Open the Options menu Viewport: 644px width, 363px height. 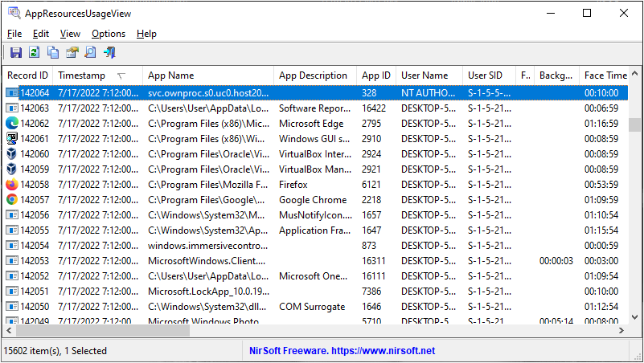(x=109, y=34)
